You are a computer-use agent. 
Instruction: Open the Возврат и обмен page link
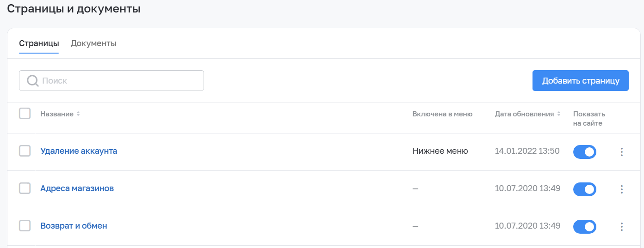point(74,226)
